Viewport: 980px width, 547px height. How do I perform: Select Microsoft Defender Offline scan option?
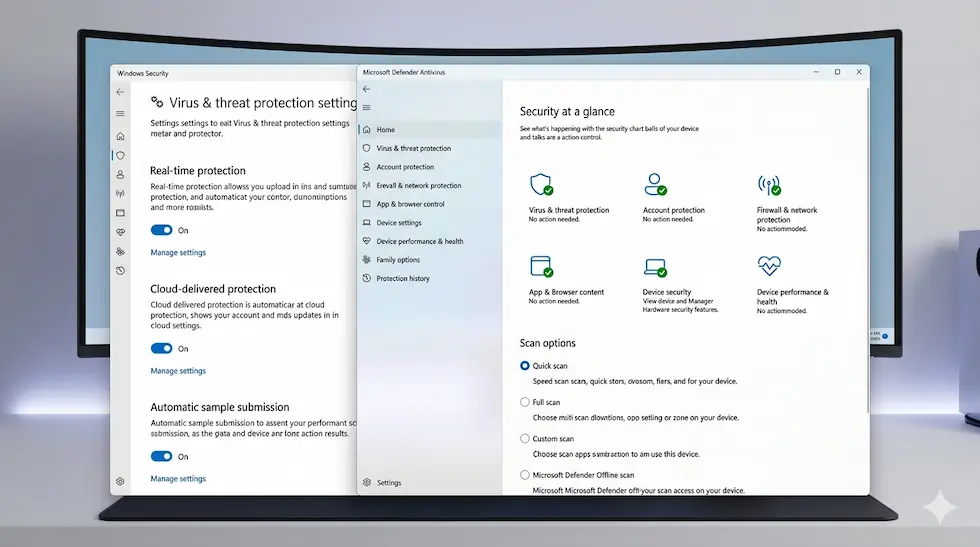tap(525, 475)
